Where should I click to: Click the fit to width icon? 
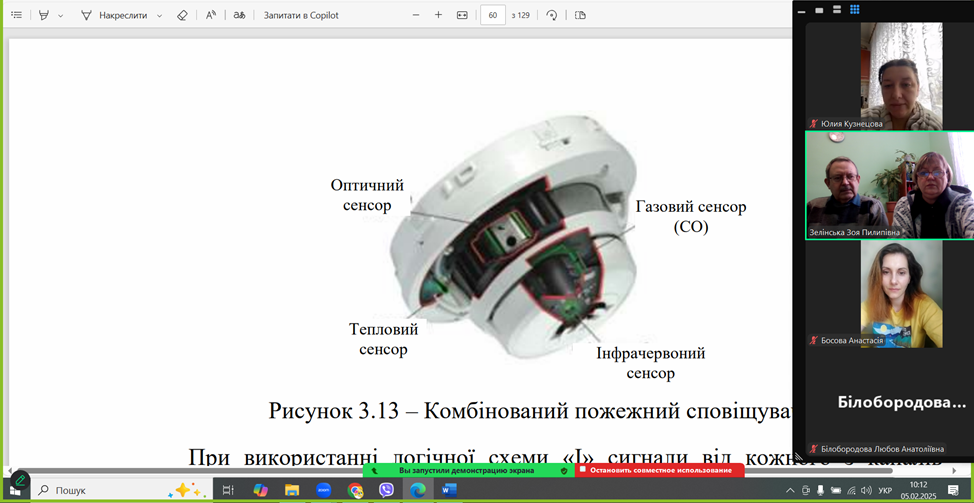(462, 15)
